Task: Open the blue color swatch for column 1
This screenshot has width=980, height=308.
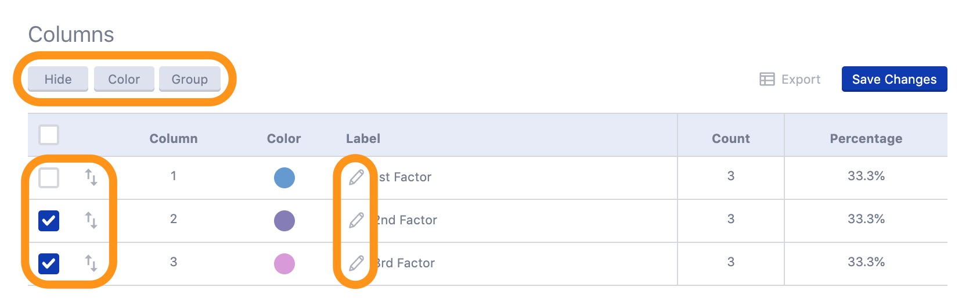Action: point(284,178)
